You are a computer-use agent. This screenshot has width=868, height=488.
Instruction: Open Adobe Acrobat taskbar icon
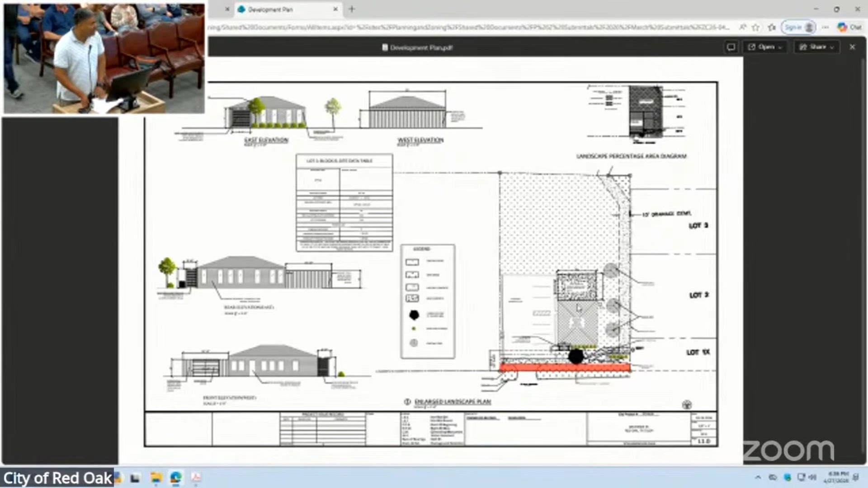click(x=196, y=478)
